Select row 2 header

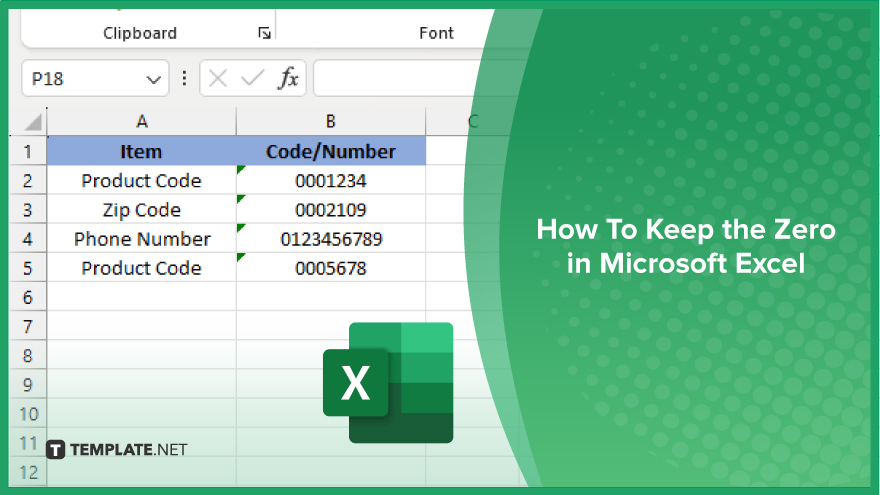coord(28,181)
